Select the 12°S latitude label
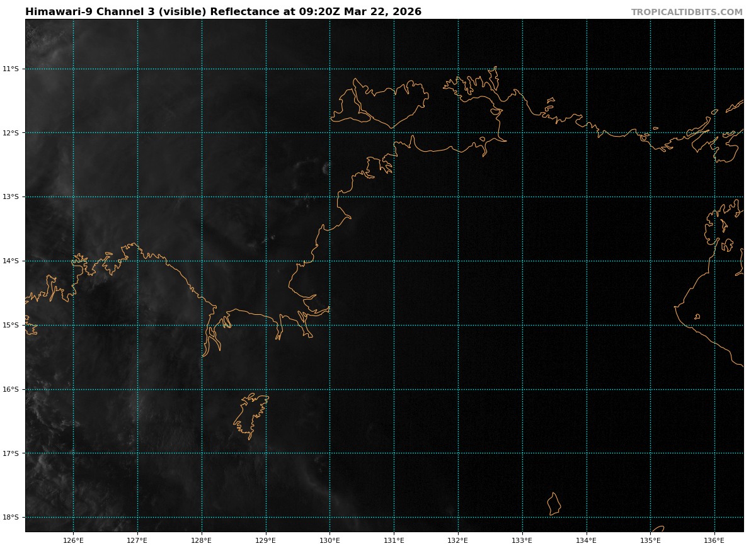The width and height of the screenshot is (756, 546). 11,133
